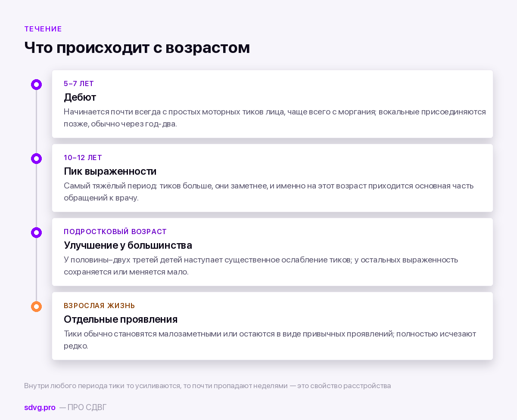The image size is (517, 420).
Task: Click the text starting 'Самый тяжёлый период'
Action: pos(269,192)
